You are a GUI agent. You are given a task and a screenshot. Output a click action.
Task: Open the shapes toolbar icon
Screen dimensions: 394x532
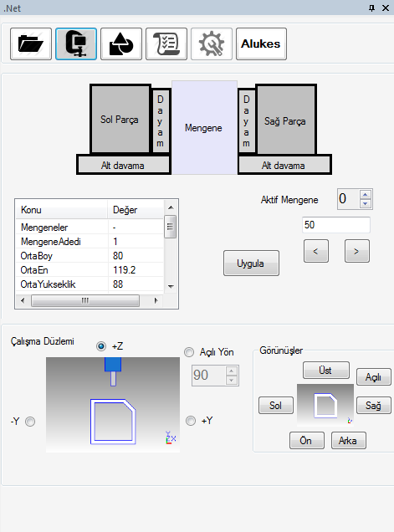point(121,44)
